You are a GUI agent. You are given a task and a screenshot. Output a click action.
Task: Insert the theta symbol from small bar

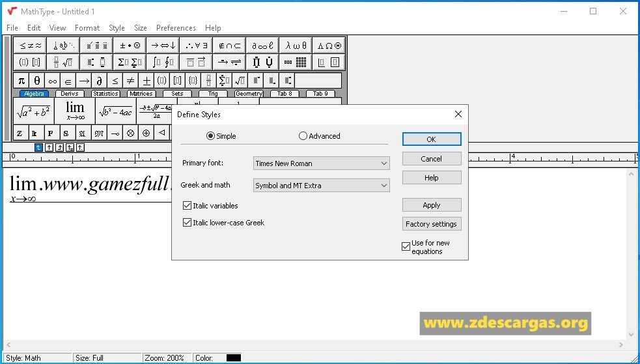point(36,80)
